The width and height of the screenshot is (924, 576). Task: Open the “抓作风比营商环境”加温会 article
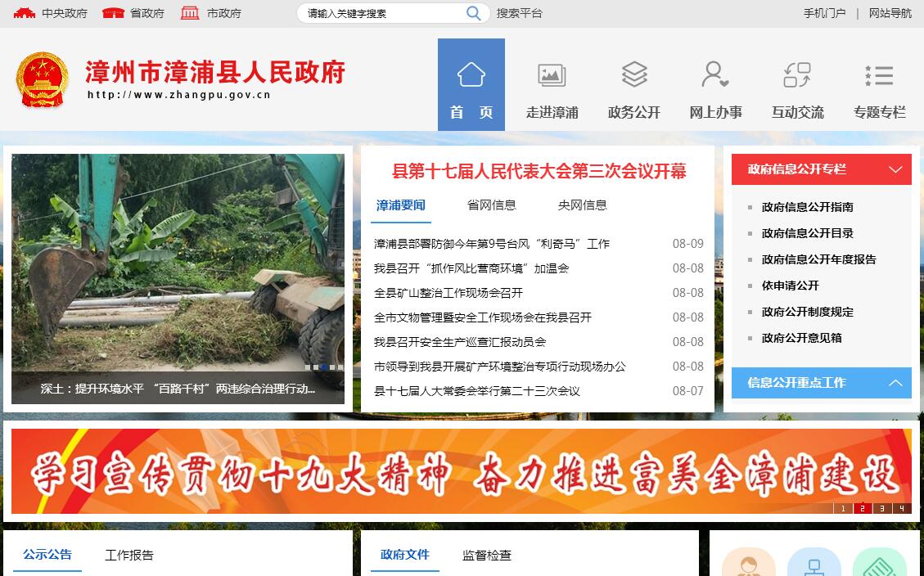[x=471, y=268]
